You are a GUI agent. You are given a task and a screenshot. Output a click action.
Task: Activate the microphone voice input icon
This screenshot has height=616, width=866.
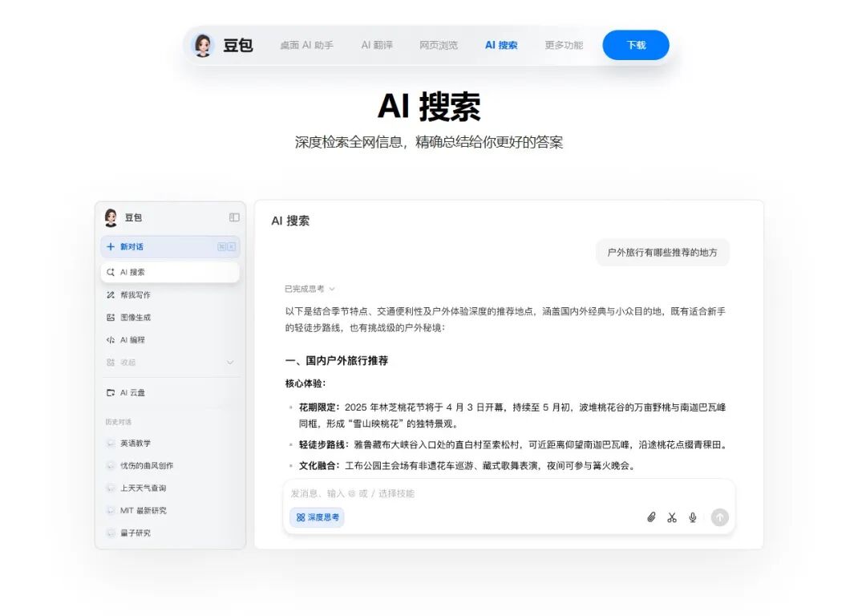[692, 517]
